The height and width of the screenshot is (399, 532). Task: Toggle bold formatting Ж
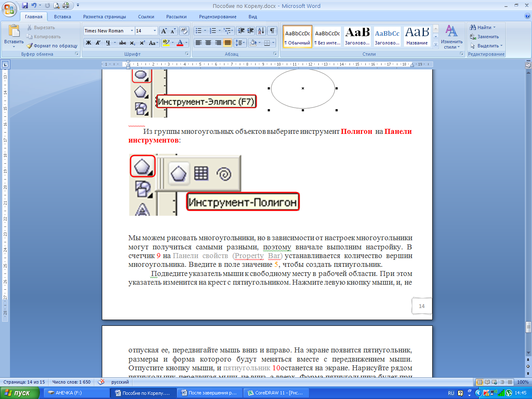88,43
